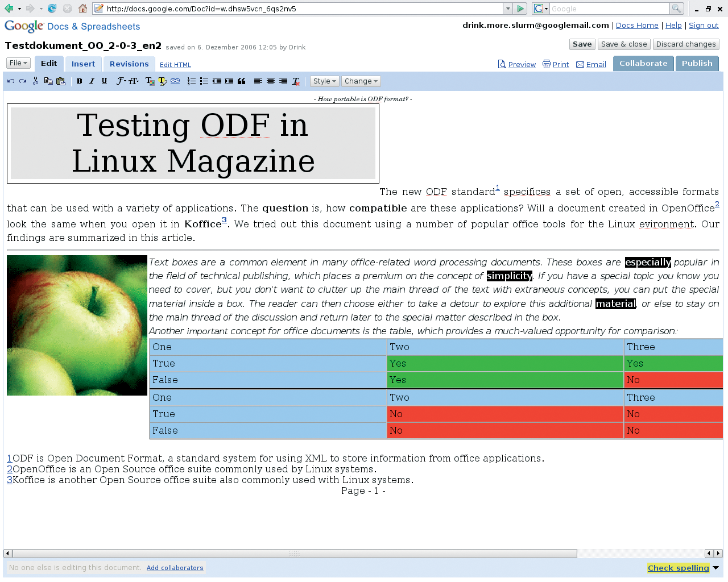Click the Save button
728x582 pixels.
coord(582,44)
